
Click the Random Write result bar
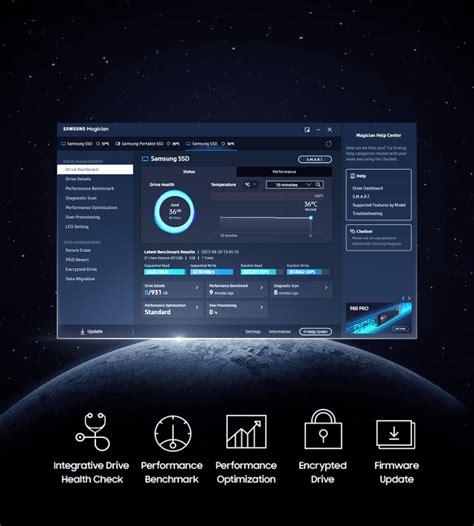pyautogui.click(x=308, y=272)
